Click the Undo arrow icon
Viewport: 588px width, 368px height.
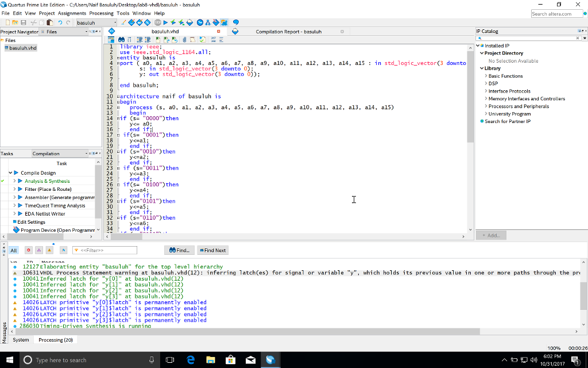point(60,22)
